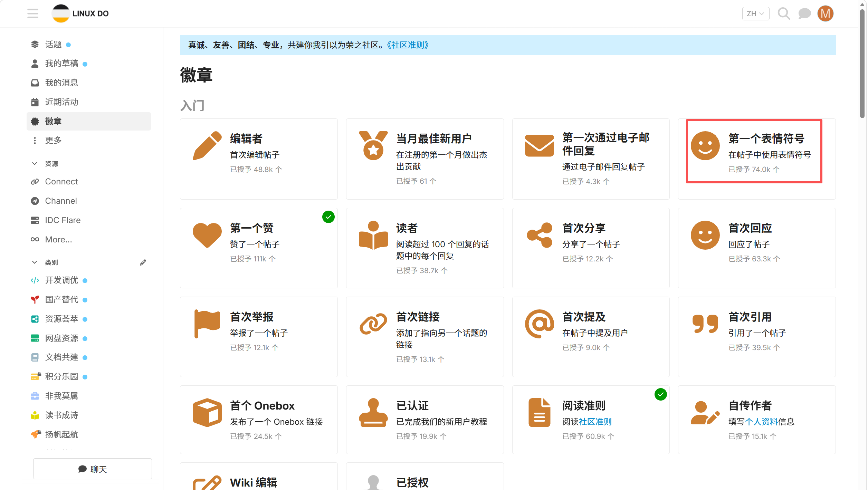Click the 首次引用 quote marks icon
868x490 pixels.
click(705, 324)
